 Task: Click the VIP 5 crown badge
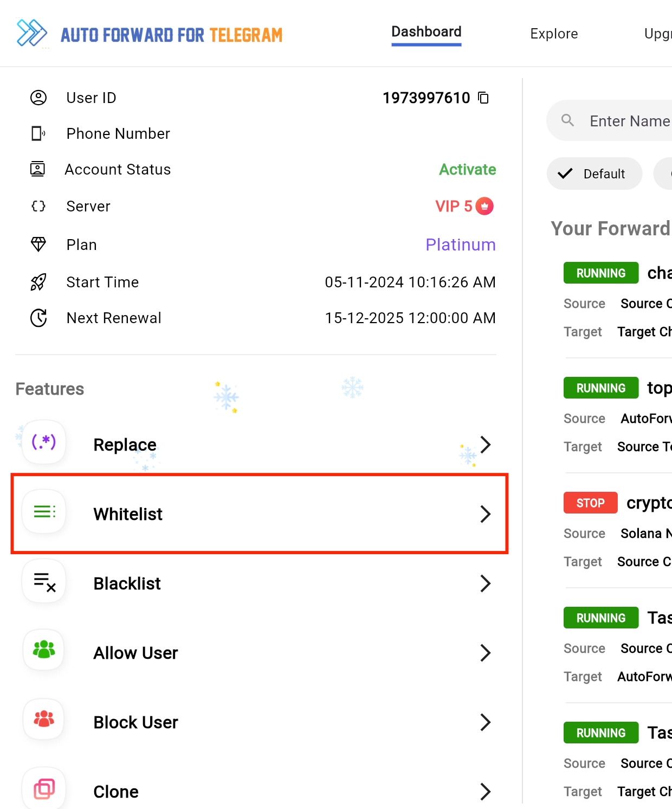pos(484,207)
